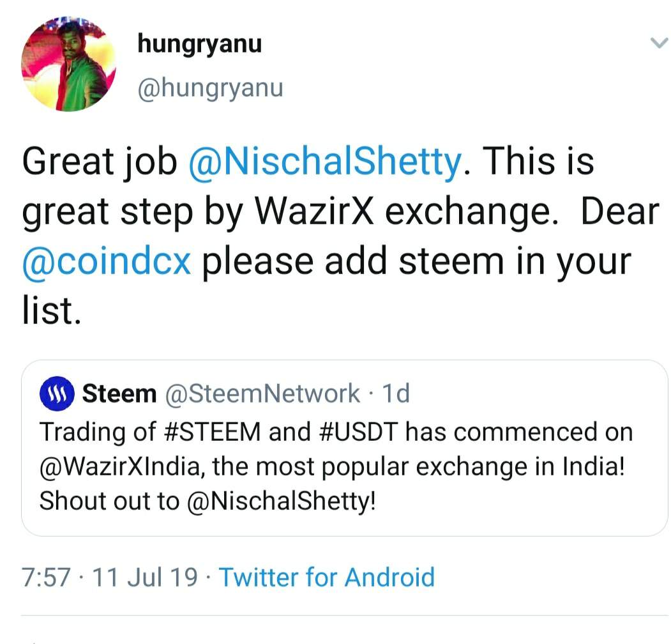Open @NischalShetty mention after 'Great job'
The width and height of the screenshot is (671, 644).
(324, 162)
